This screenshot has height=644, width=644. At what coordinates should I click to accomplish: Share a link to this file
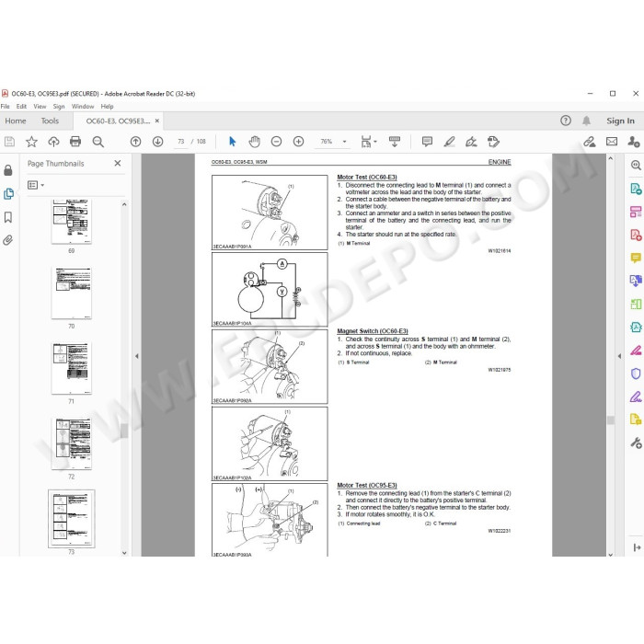pos(590,142)
